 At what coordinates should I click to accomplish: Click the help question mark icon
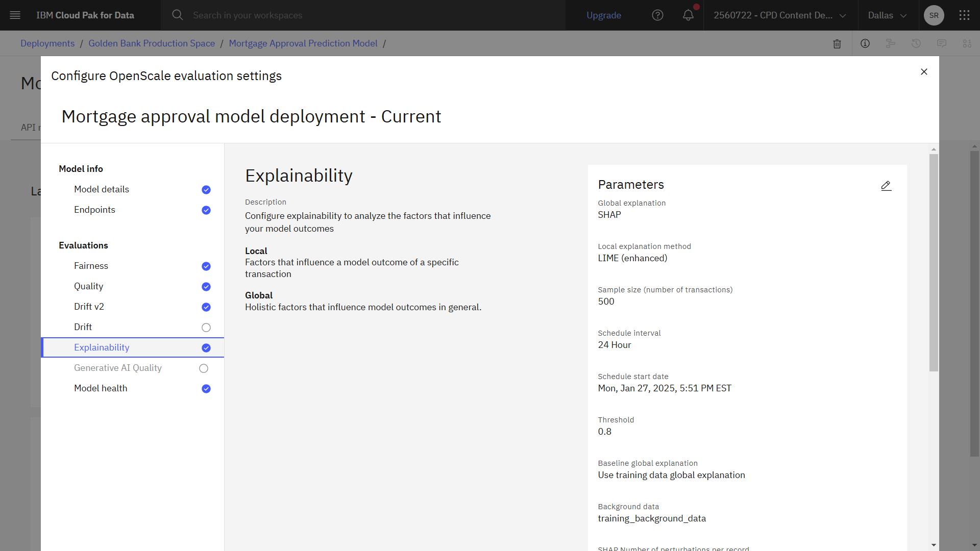657,15
